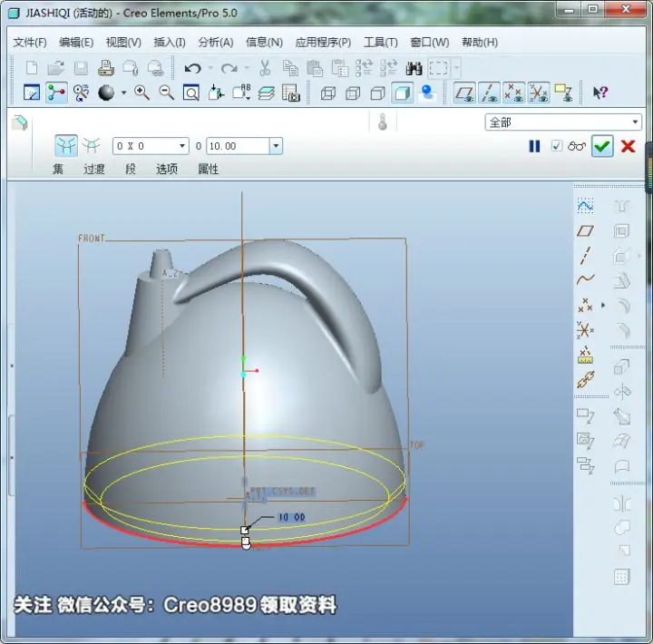This screenshot has height=644, width=653.
Task: Toggle datum axis display icon
Action: (490, 93)
